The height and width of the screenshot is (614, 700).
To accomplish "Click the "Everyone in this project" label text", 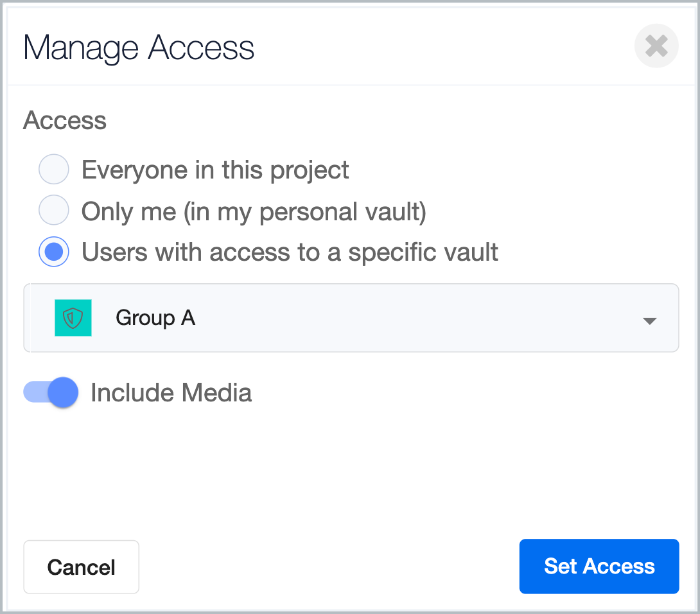I will 215,170.
